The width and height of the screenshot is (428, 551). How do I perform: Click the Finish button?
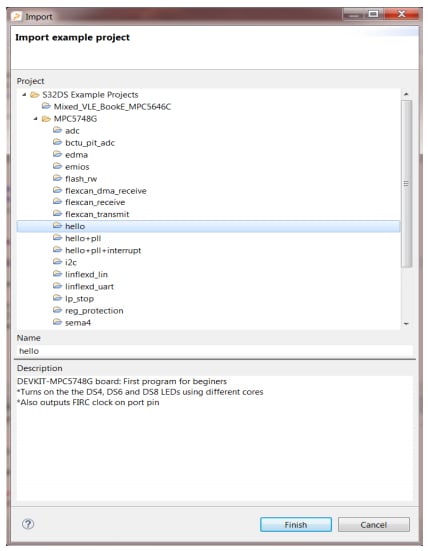click(296, 524)
